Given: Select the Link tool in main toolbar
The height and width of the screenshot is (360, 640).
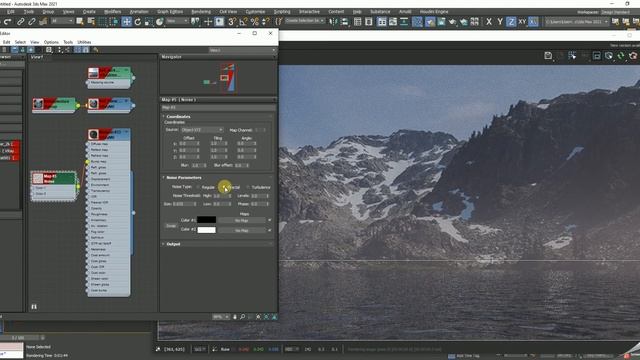Looking at the screenshot, I should [x=20, y=22].
